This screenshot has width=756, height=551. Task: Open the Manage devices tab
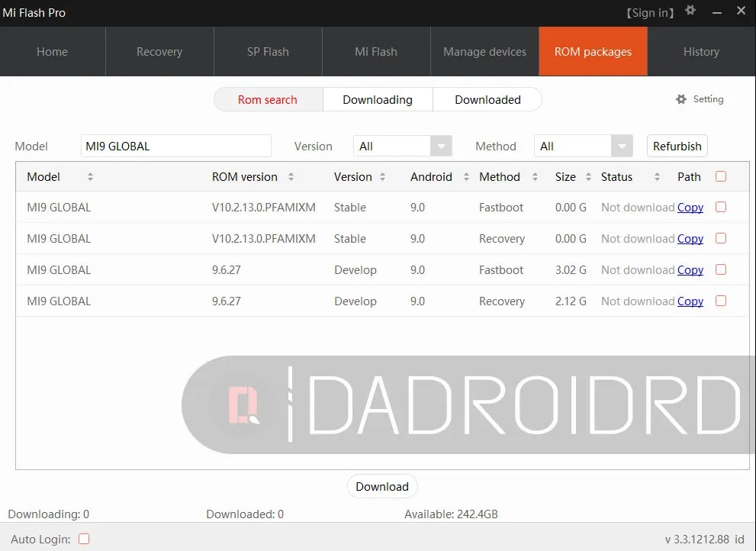tap(484, 51)
